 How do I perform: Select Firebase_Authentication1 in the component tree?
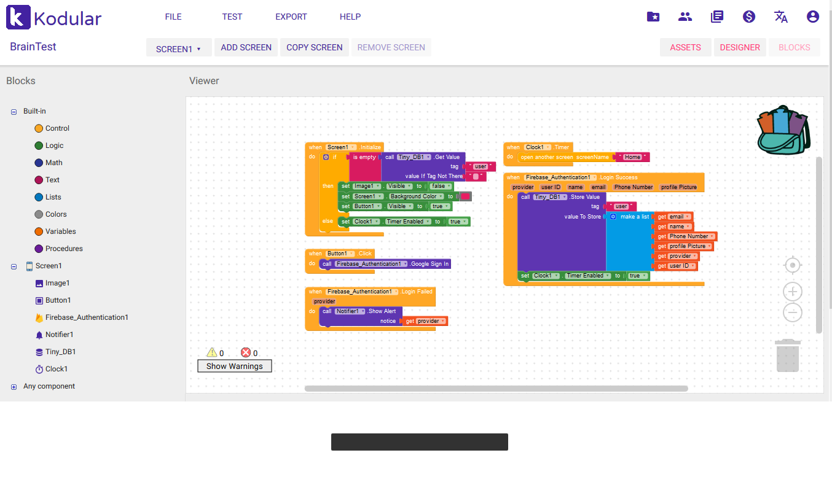87,317
